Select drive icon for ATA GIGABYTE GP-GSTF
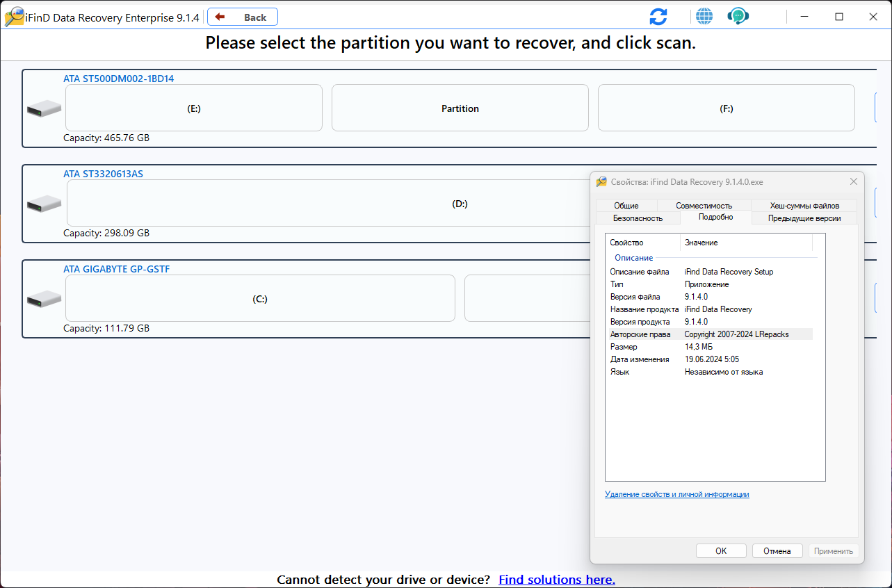Image resolution: width=892 pixels, height=588 pixels. tap(44, 299)
